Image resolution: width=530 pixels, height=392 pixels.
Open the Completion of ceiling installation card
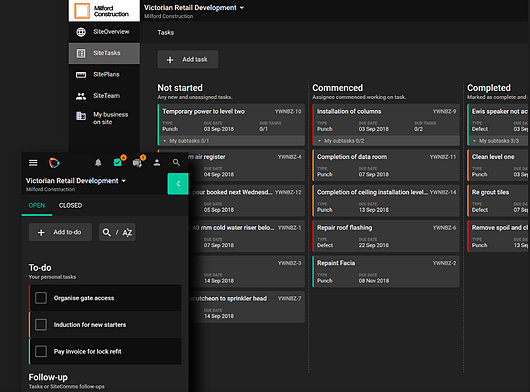coord(386,201)
